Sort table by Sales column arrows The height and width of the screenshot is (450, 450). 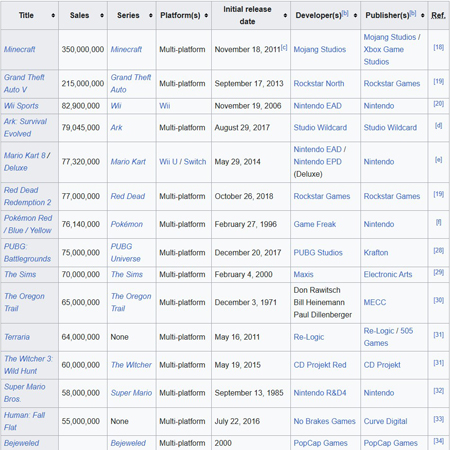[102, 16]
